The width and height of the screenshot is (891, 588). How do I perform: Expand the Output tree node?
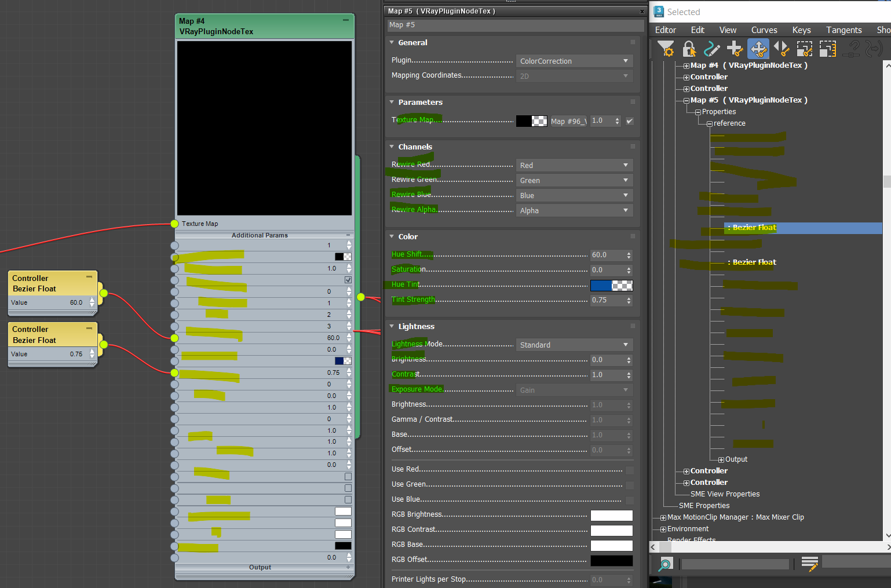(721, 460)
